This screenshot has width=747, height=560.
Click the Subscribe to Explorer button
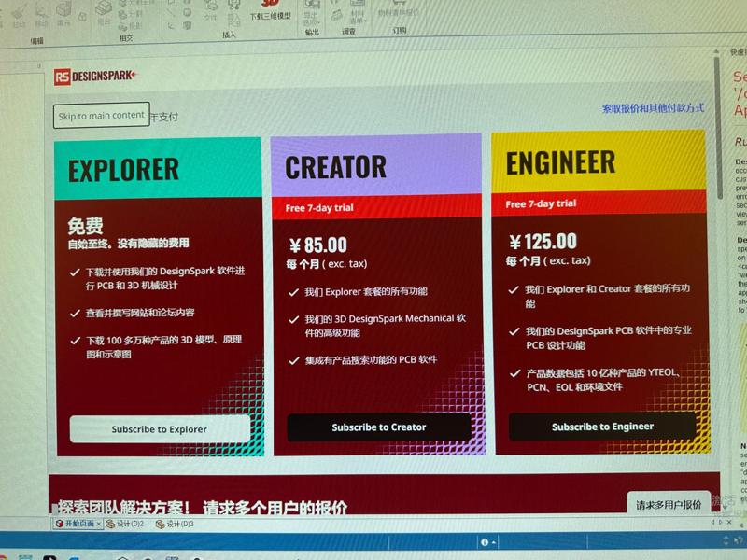160,429
